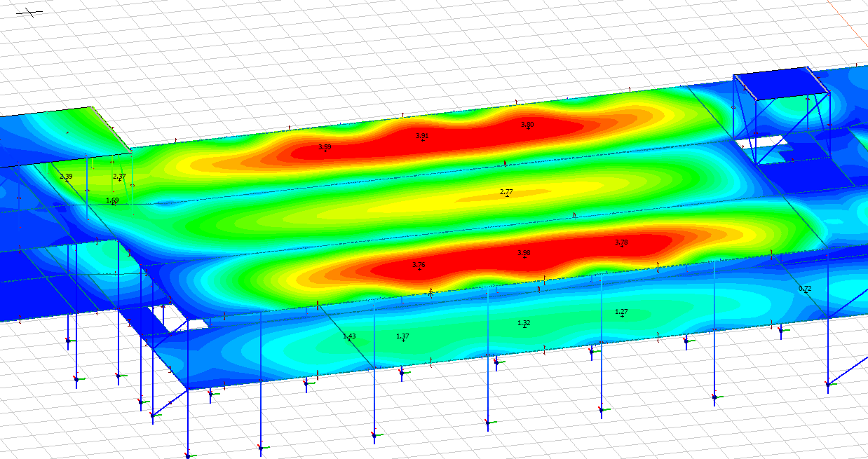Click the 2.77 label on yellow band
This screenshot has width=868, height=459.
(506, 191)
